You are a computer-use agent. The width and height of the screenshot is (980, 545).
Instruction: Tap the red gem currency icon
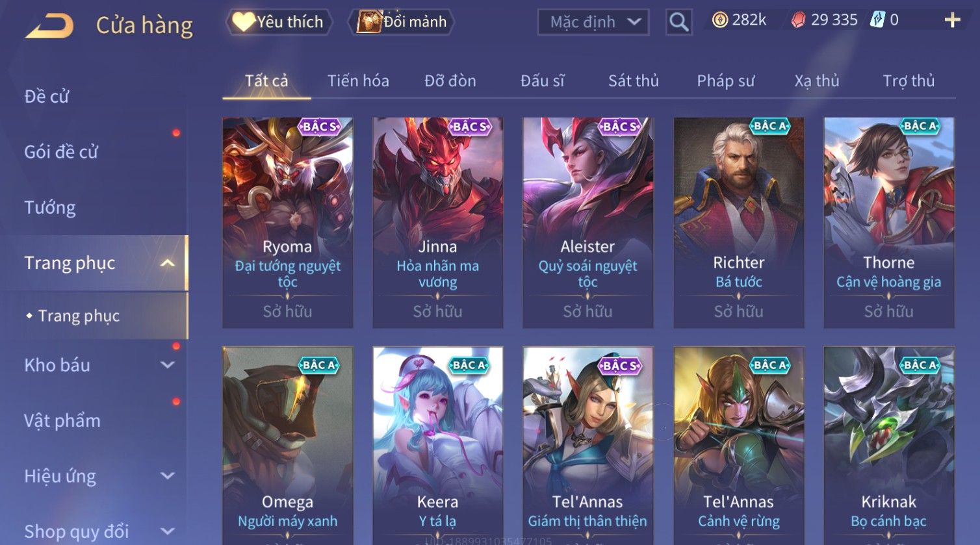(798, 21)
